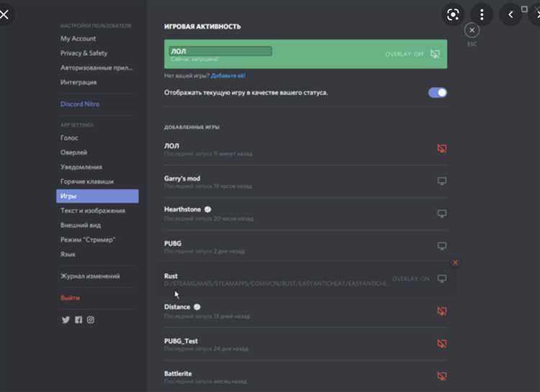
Task: Select the Hearthstone game name
Action: coord(183,209)
